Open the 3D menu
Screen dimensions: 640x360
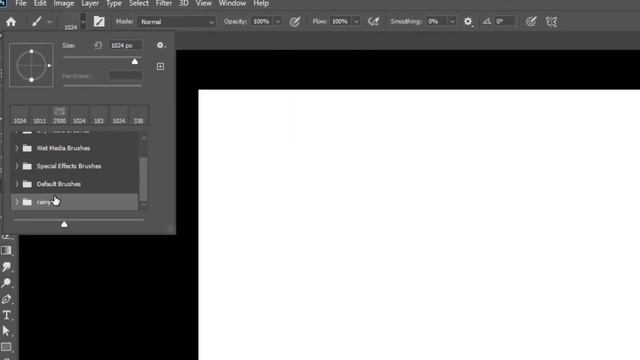(184, 4)
